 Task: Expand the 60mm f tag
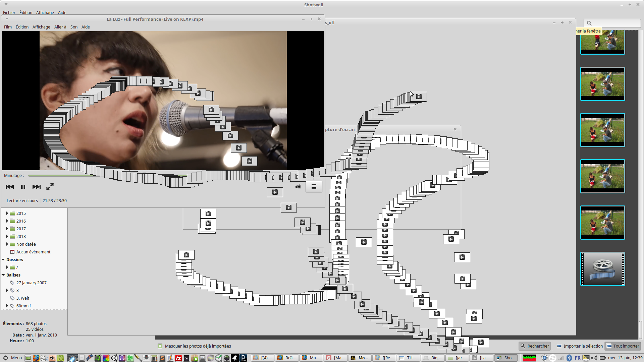pyautogui.click(x=7, y=306)
